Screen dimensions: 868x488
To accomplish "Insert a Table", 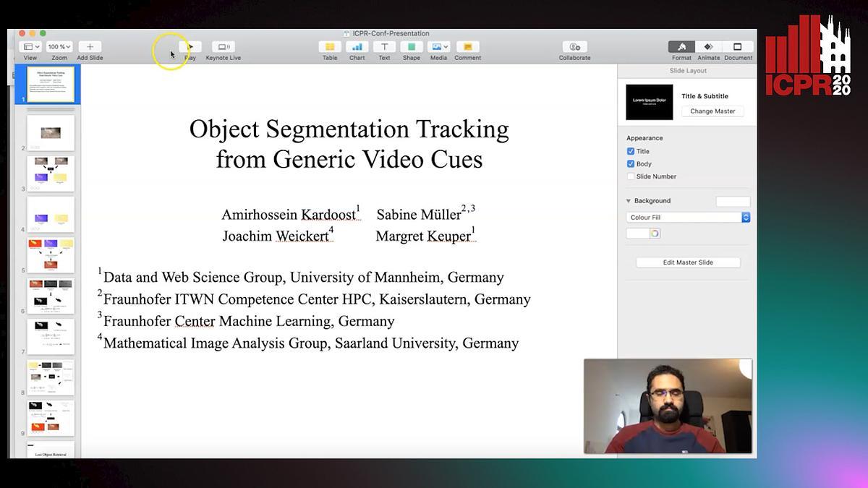I will 330,46.
